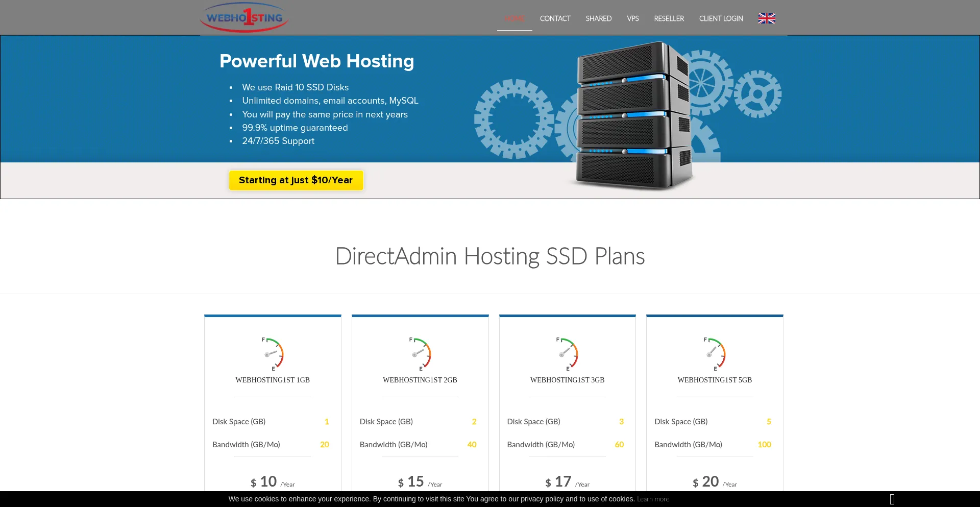The height and width of the screenshot is (507, 980).
Task: Open the HOME menu item
Action: 514,19
